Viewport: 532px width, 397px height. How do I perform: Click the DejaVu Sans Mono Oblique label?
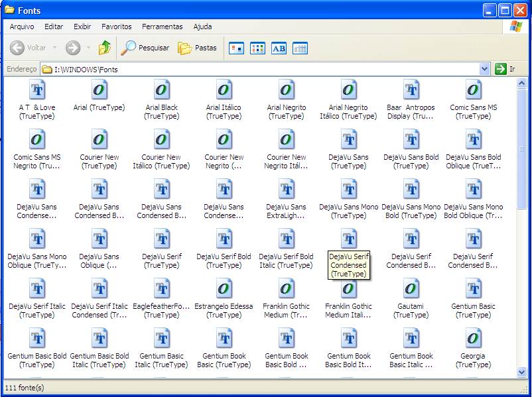click(37, 260)
